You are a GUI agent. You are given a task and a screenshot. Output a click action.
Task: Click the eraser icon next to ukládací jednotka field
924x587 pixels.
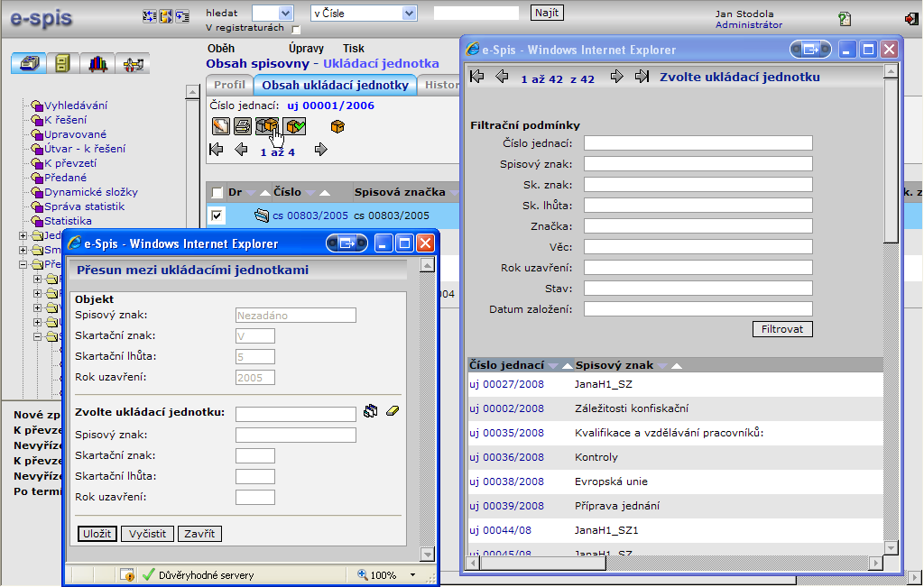click(x=393, y=411)
